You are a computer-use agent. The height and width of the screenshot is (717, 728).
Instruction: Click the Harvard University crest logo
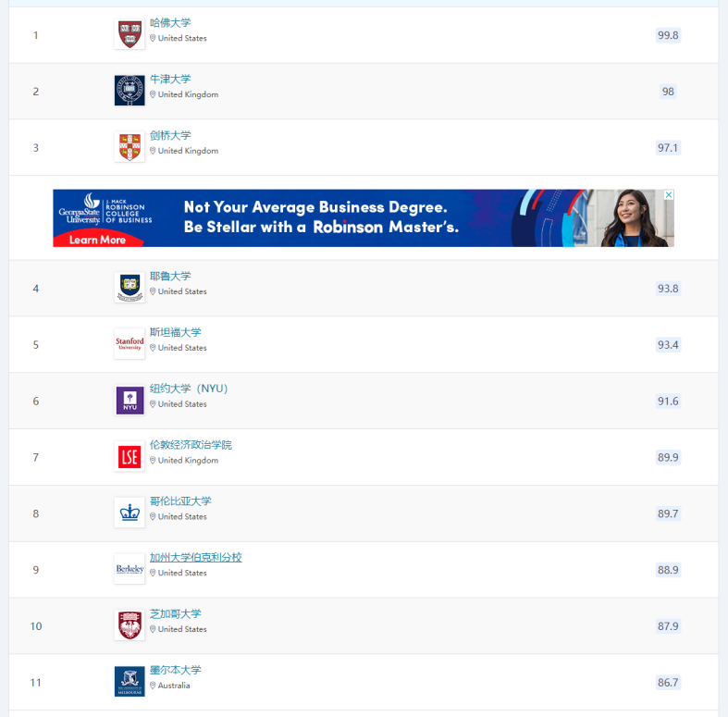(x=130, y=34)
